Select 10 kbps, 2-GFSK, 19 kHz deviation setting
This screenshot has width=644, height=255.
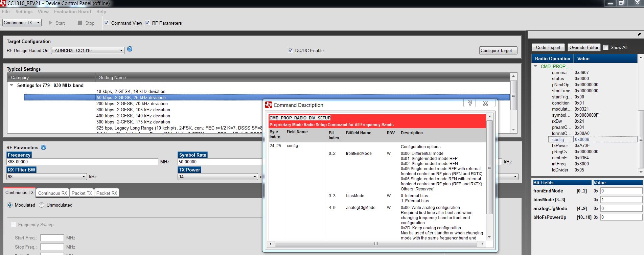[131, 91]
